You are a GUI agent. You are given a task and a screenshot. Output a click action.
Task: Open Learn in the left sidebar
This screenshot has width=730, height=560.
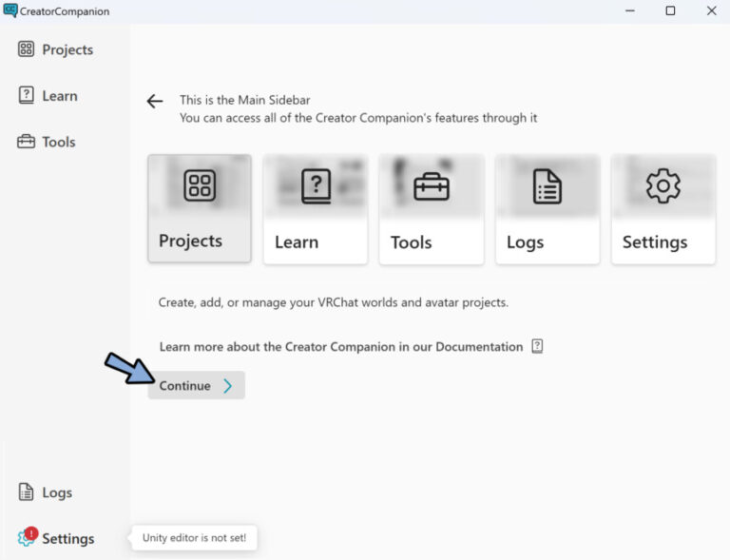[48, 96]
